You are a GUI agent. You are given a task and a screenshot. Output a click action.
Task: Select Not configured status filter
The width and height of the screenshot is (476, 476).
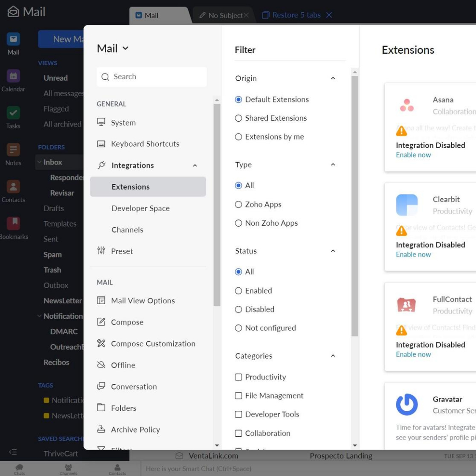point(238,328)
